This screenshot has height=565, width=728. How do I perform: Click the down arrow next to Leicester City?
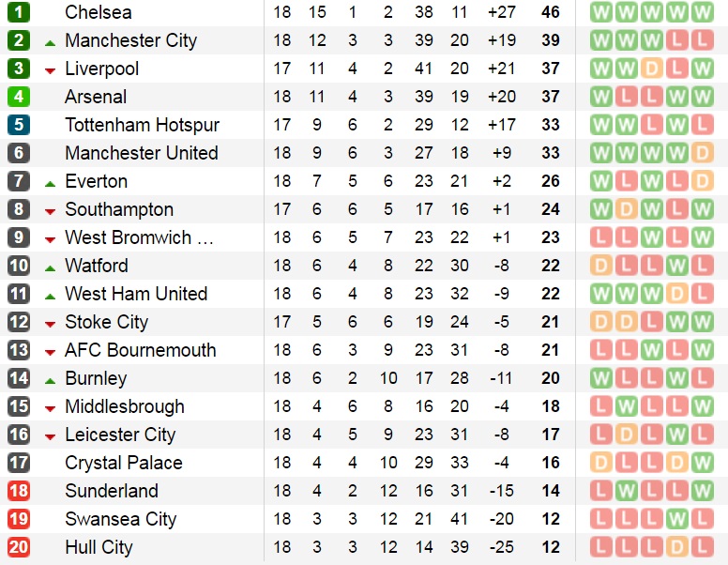50,436
